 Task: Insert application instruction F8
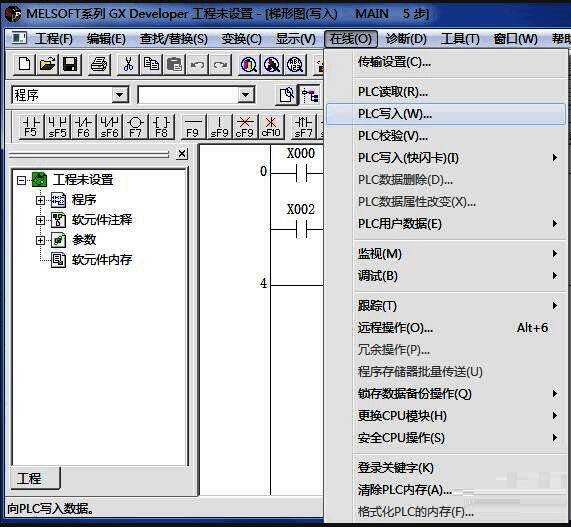[161, 127]
